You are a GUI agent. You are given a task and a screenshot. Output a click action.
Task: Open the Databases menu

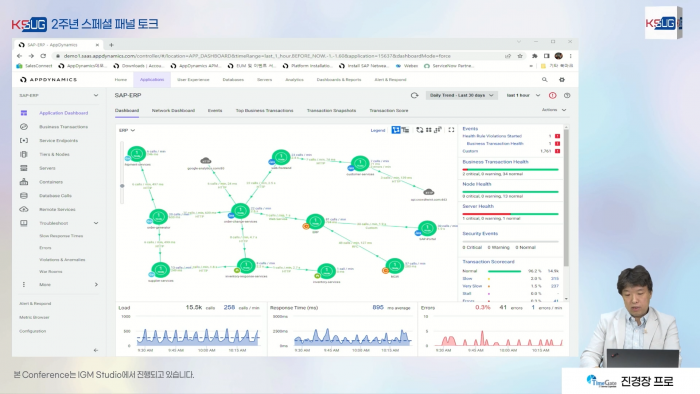point(233,80)
